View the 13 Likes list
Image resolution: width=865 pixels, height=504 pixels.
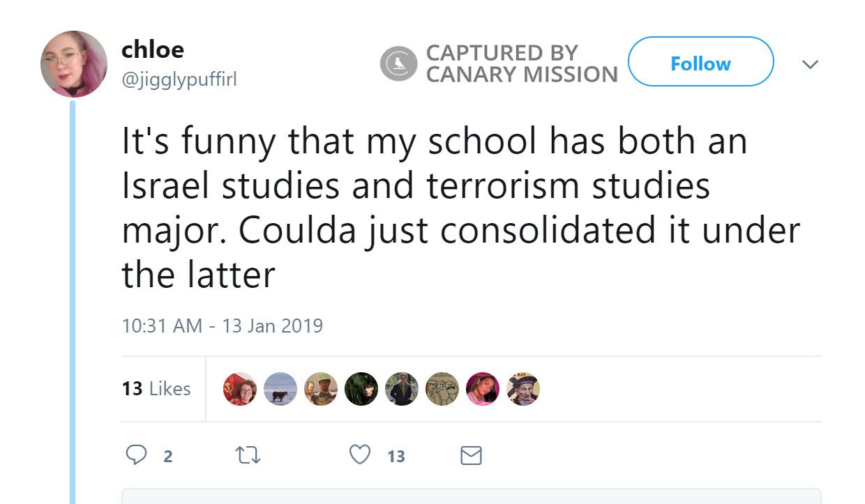click(156, 388)
